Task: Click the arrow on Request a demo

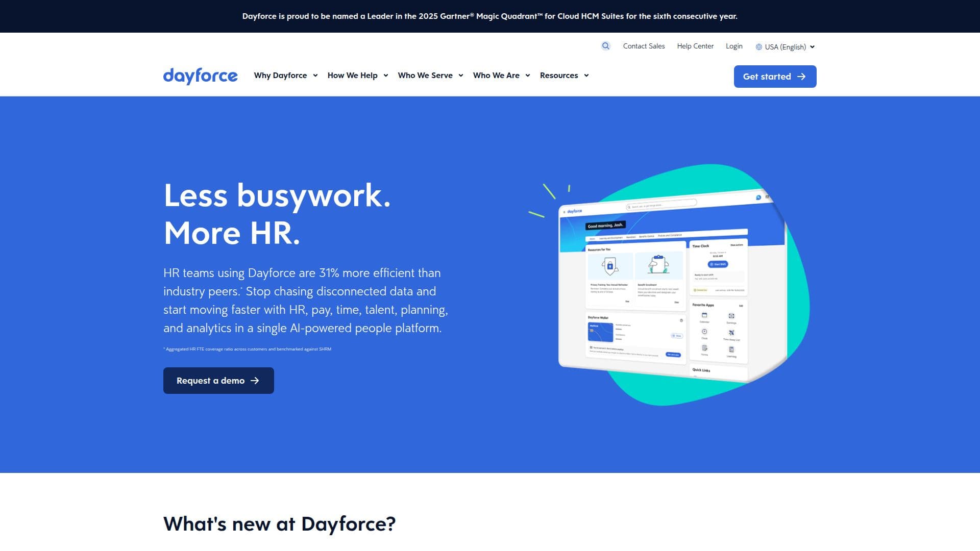Action: 255,381
